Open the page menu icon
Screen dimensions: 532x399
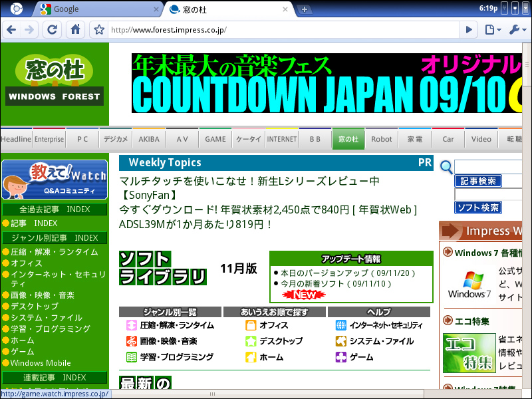492,30
